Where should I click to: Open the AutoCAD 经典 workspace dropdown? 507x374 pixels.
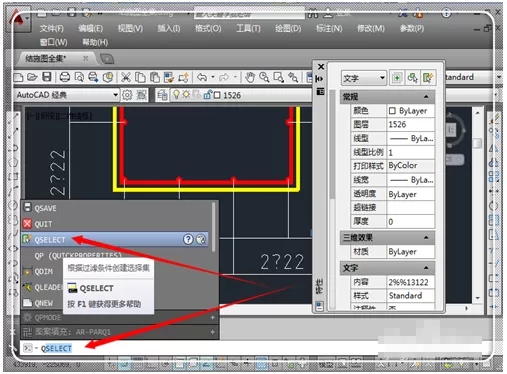coord(67,95)
